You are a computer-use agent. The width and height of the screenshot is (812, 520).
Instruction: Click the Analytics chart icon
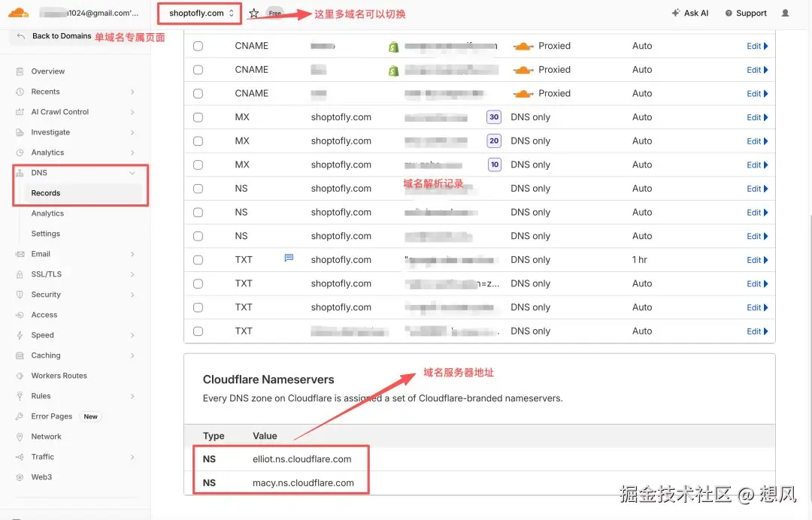[20, 153]
